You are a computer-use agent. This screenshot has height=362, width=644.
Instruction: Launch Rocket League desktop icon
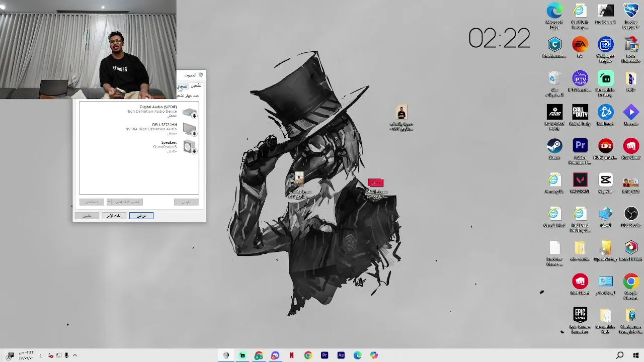pos(631,16)
